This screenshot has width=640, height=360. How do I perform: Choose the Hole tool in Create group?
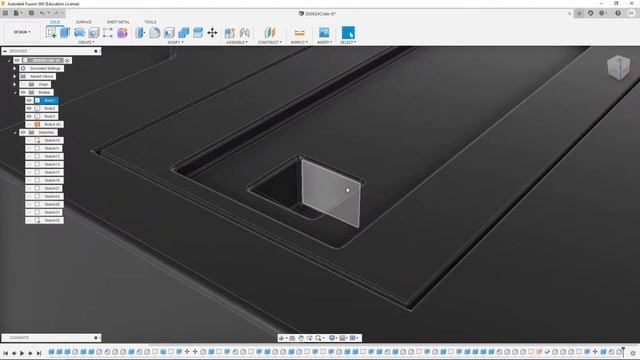click(x=94, y=33)
